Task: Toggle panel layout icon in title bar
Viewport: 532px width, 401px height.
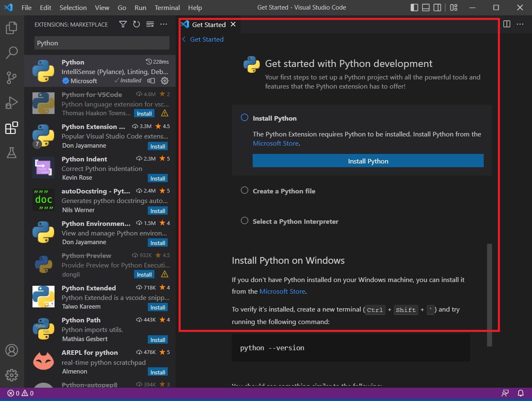Action: coord(426,7)
